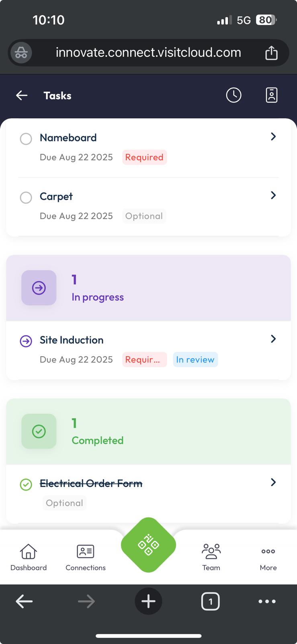The height and width of the screenshot is (644, 297).
Task: Tap the browser address bar
Action: click(x=148, y=52)
